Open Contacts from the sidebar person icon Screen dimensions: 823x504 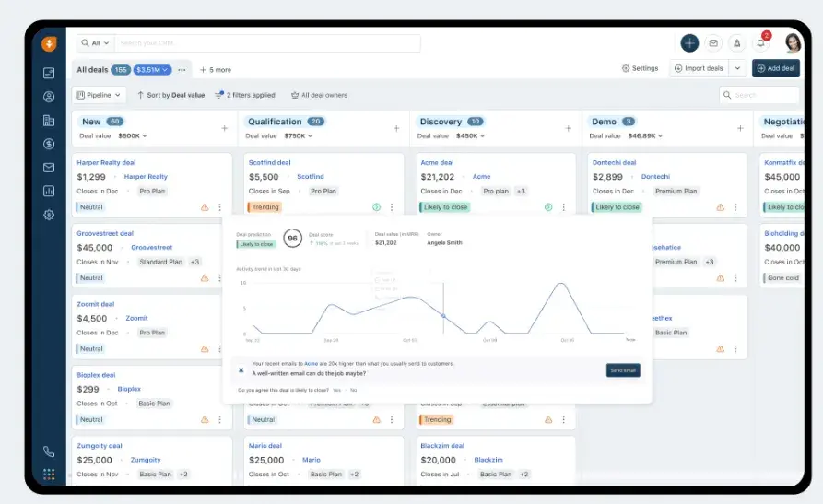49,97
